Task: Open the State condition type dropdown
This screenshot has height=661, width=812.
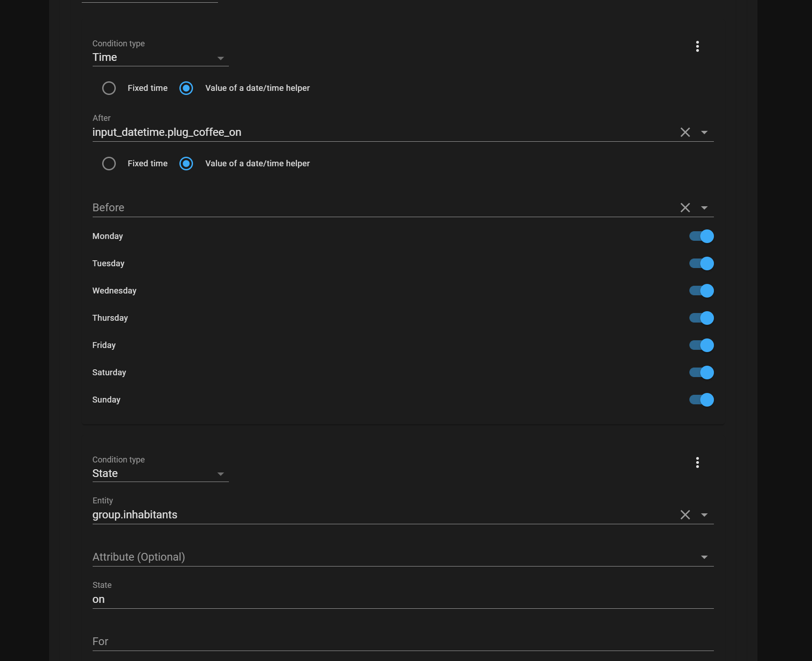Action: coord(160,473)
